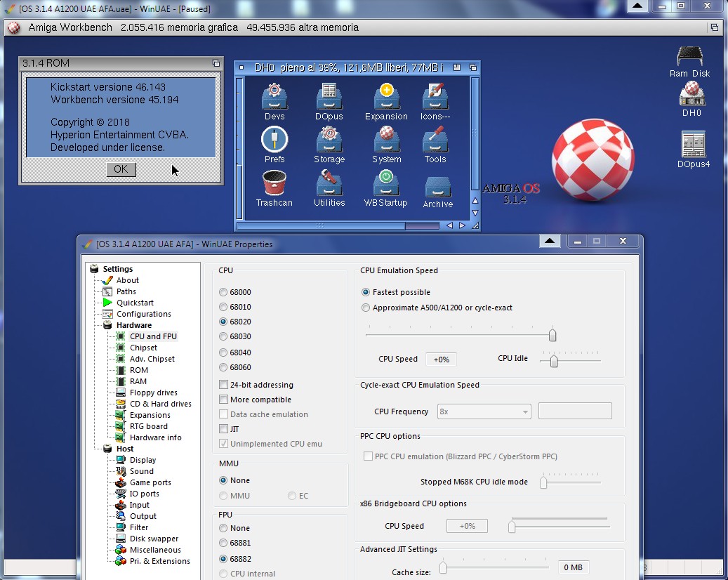Image resolution: width=728 pixels, height=580 pixels.
Task: Open the CPU Frequency dropdown
Action: [484, 411]
